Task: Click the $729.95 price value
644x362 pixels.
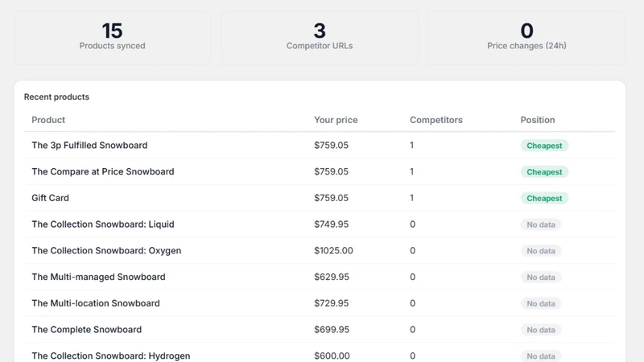Action: (332, 303)
